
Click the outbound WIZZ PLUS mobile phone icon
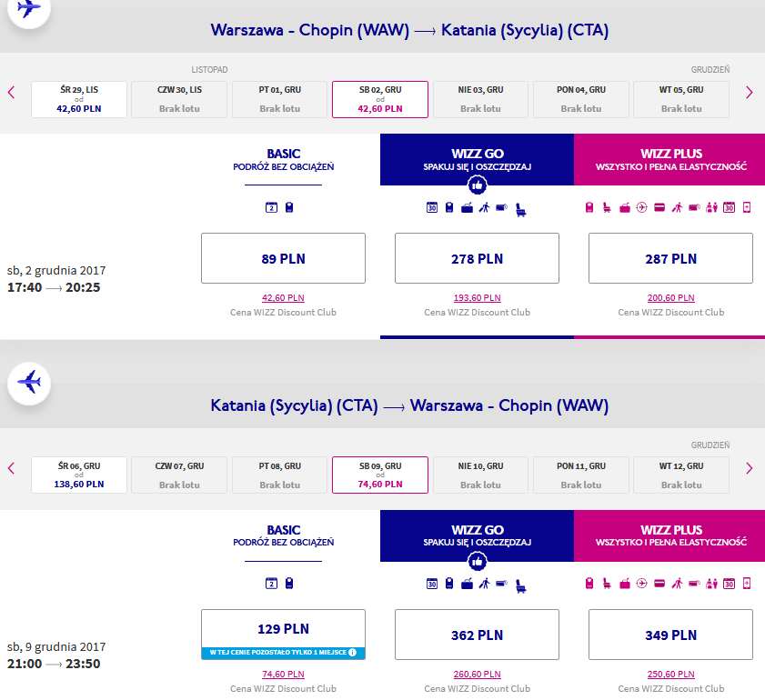point(747,207)
